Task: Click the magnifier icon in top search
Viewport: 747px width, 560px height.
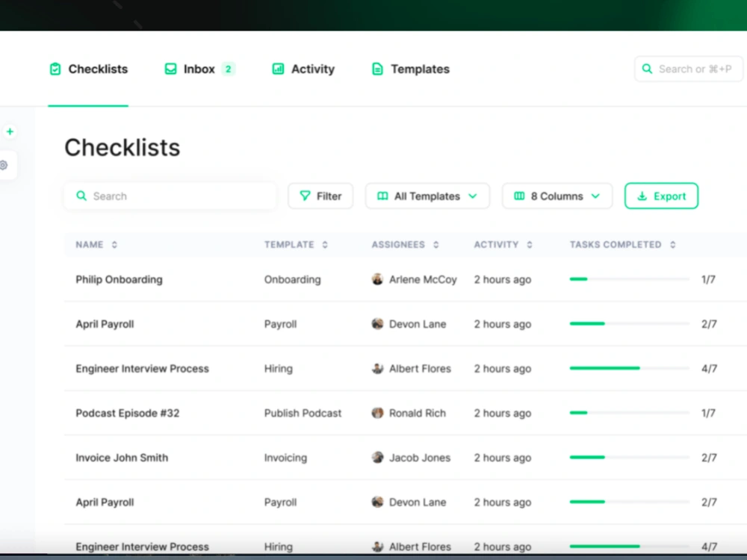Action: click(647, 69)
